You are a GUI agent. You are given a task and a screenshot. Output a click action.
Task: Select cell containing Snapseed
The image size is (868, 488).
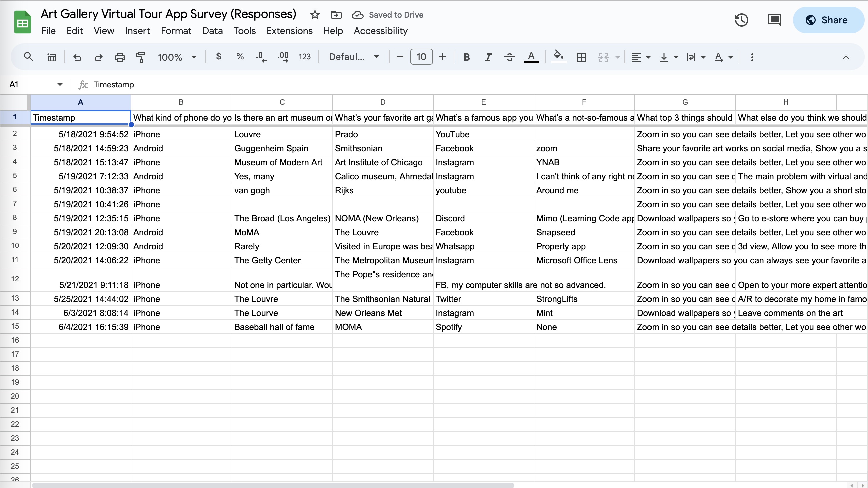(x=584, y=232)
